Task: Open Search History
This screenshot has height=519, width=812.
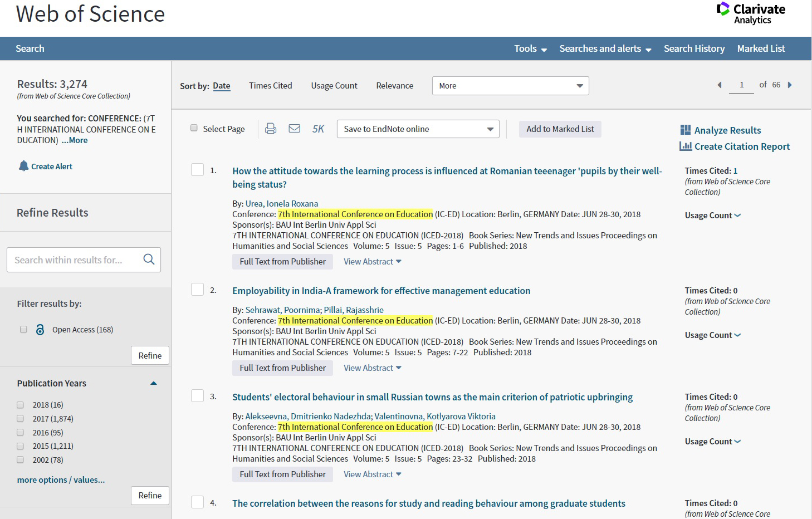Action: (694, 48)
